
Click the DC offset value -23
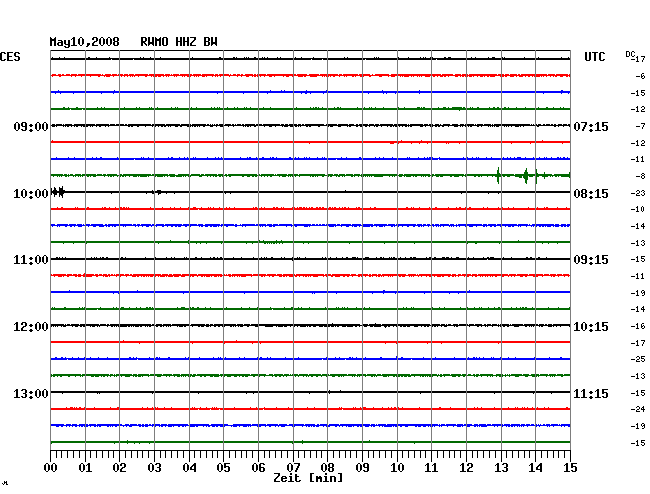pyautogui.click(x=638, y=193)
